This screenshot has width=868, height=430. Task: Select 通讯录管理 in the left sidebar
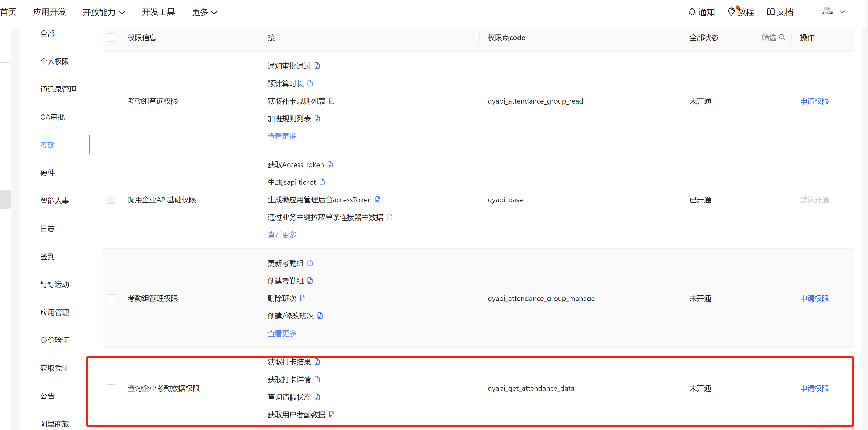(x=58, y=89)
